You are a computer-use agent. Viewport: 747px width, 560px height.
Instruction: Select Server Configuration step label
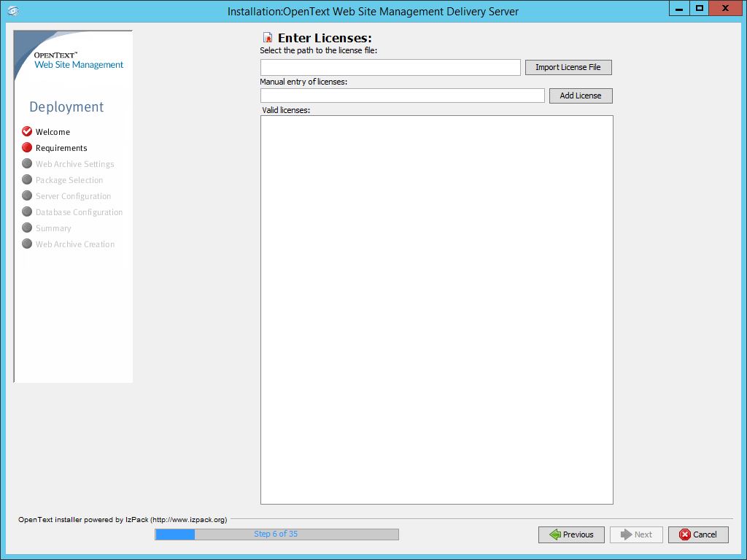click(74, 196)
